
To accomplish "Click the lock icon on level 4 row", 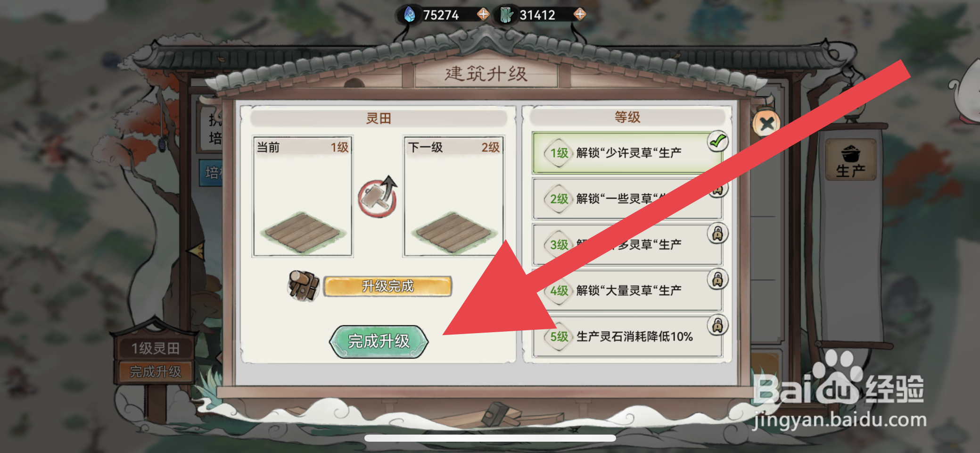I will [717, 279].
